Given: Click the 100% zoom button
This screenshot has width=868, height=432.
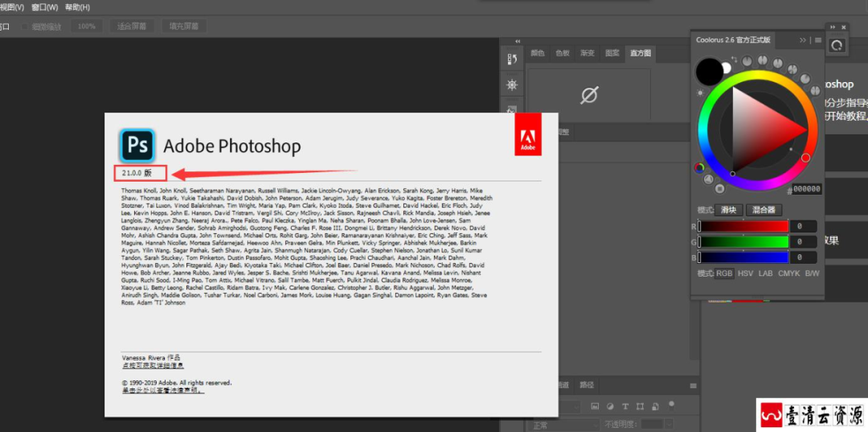Looking at the screenshot, I should click(86, 26).
